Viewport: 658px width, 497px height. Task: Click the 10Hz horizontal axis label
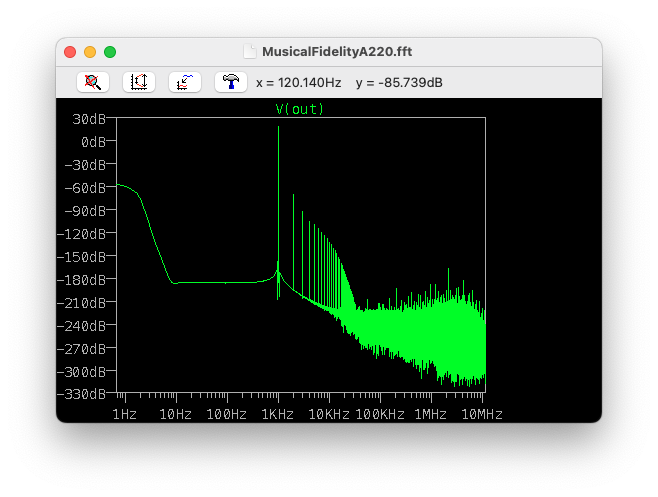(175, 415)
